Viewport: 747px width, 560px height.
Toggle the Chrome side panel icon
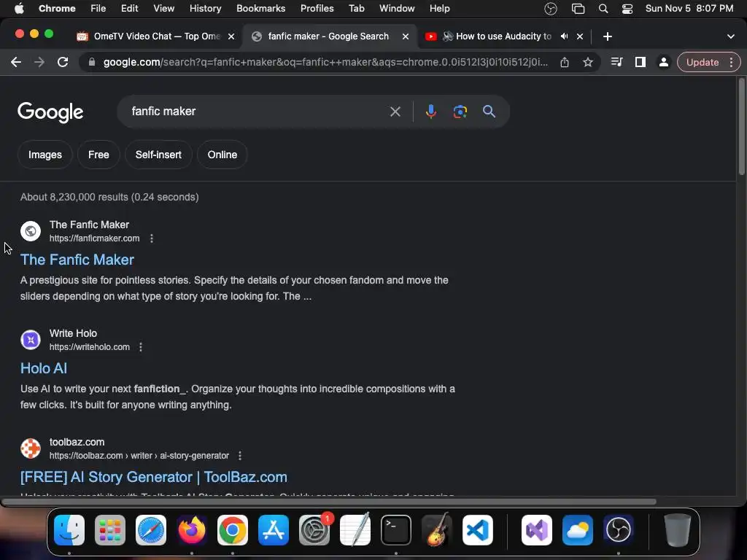(640, 63)
